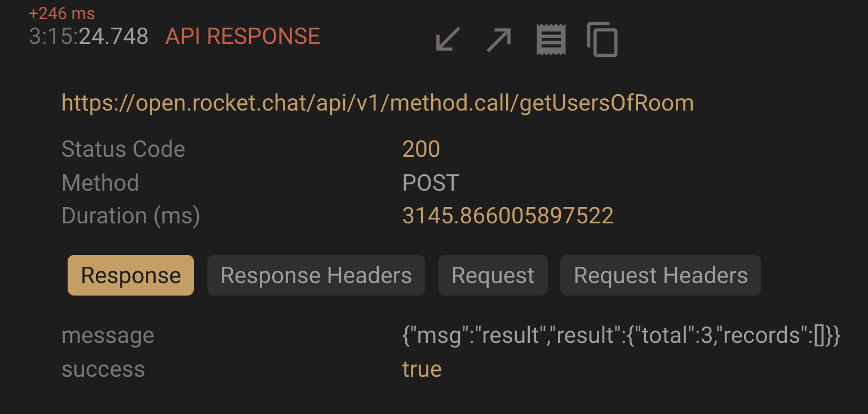868x414 pixels.
Task: Switch to the Response Headers tab
Action: tap(316, 275)
